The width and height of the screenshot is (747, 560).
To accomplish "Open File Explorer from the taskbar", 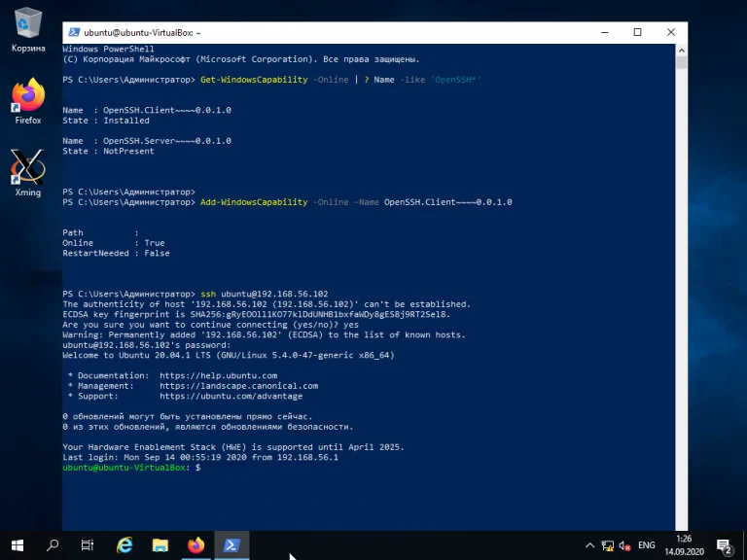I will coord(160,545).
